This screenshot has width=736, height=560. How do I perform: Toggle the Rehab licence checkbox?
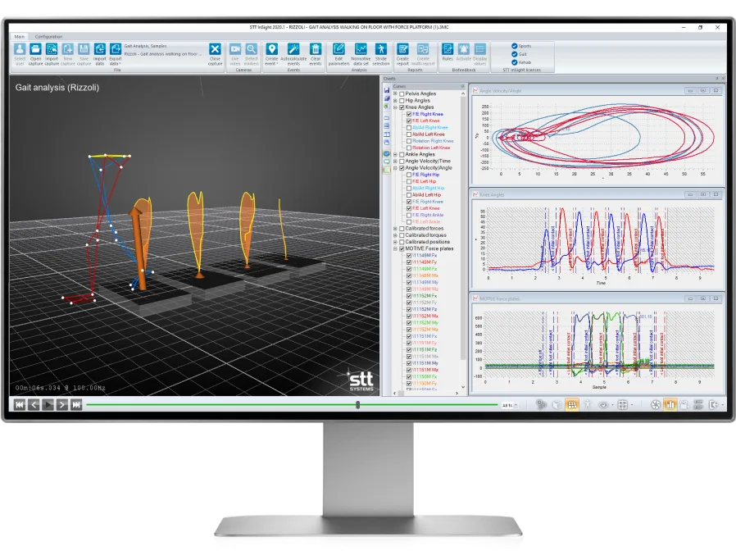515,62
